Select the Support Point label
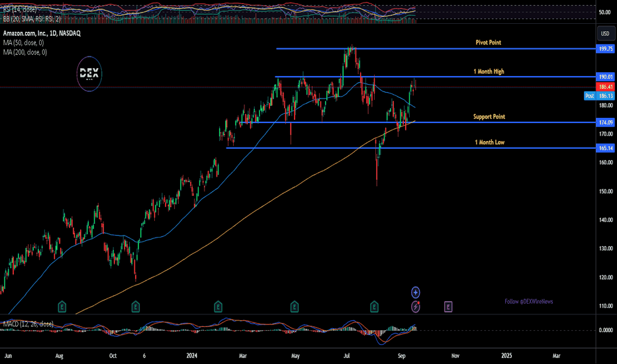Screen dimensions: 617x364 (489, 116)
